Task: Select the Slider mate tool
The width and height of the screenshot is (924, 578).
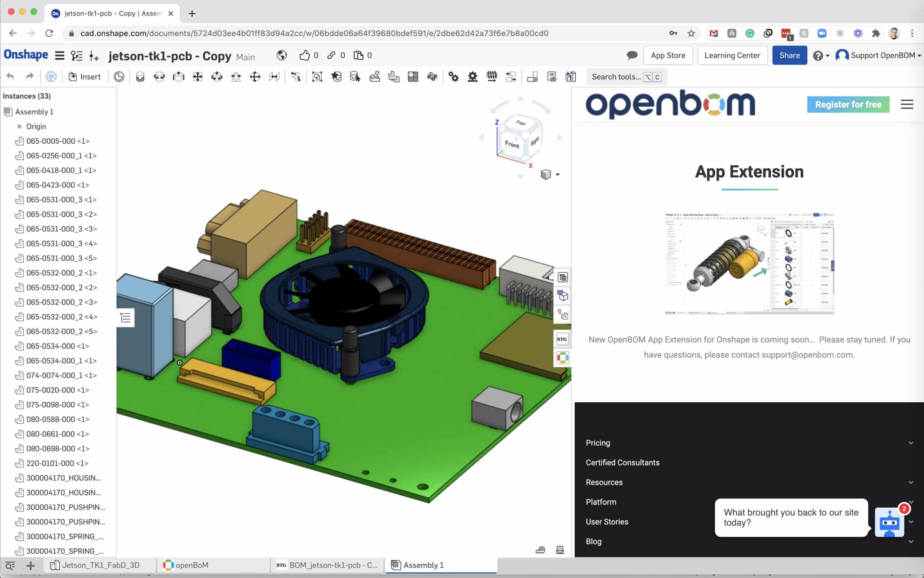Action: (x=179, y=77)
